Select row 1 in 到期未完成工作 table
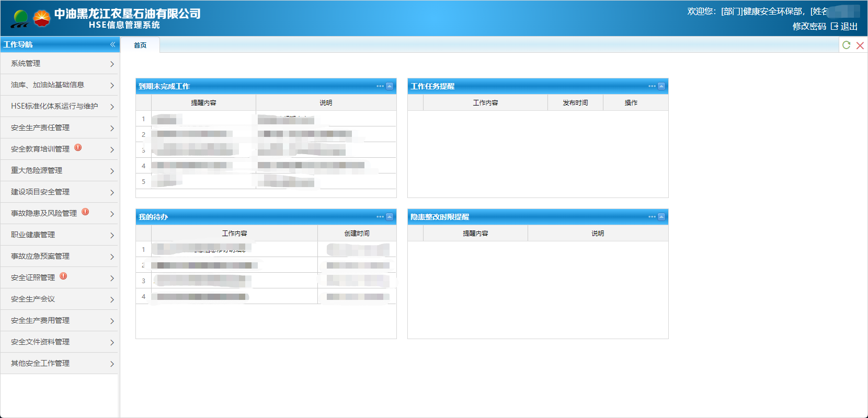868x418 pixels. click(x=266, y=119)
